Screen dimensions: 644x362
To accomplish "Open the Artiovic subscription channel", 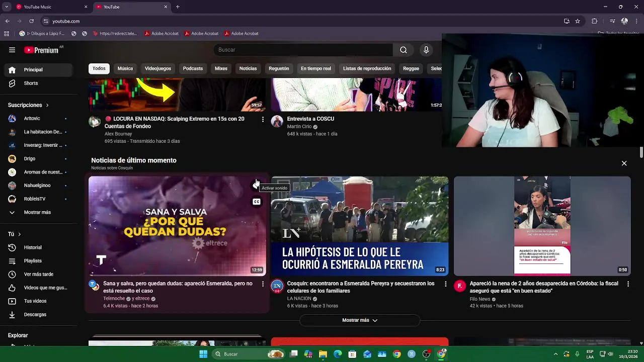I will click(x=39, y=119).
